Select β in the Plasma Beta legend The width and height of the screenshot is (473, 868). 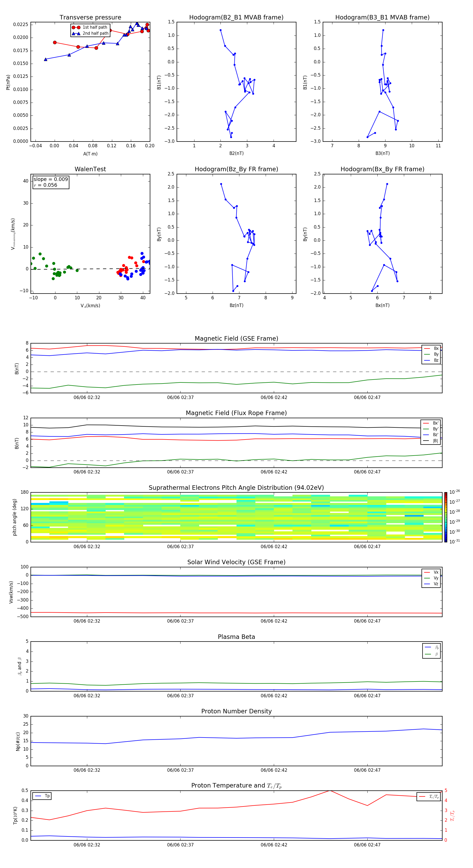click(431, 654)
